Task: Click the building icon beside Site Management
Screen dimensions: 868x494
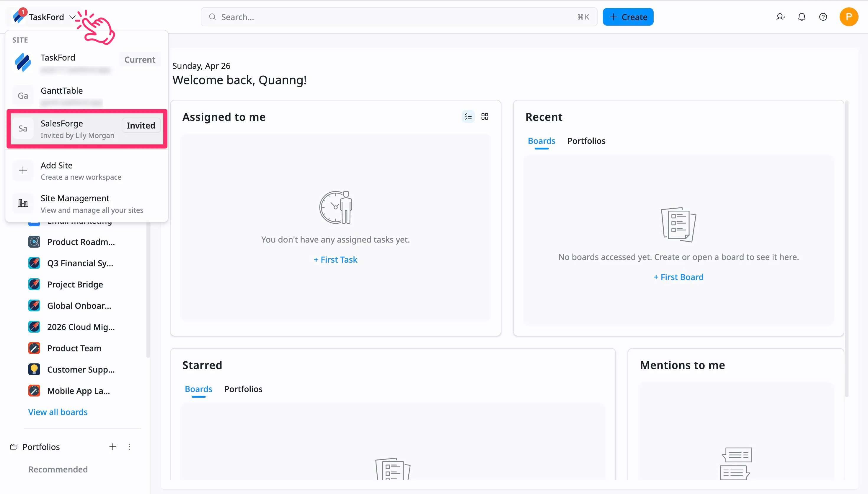Action: click(23, 203)
